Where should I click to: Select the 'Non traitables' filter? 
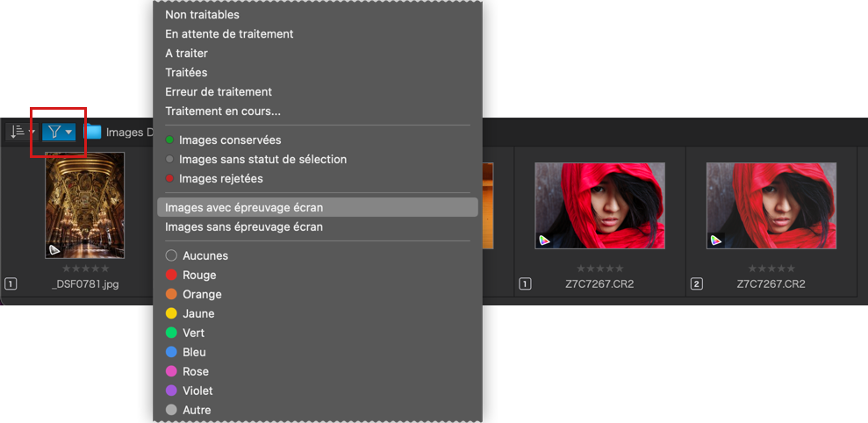[317, 15]
